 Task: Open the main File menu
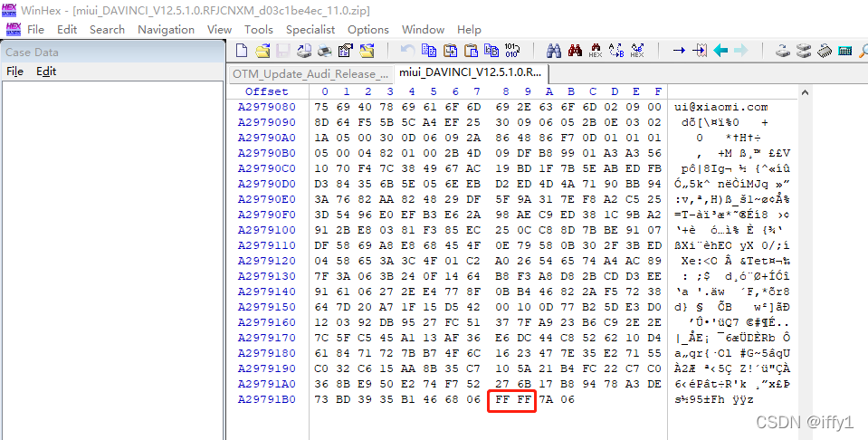[35, 29]
